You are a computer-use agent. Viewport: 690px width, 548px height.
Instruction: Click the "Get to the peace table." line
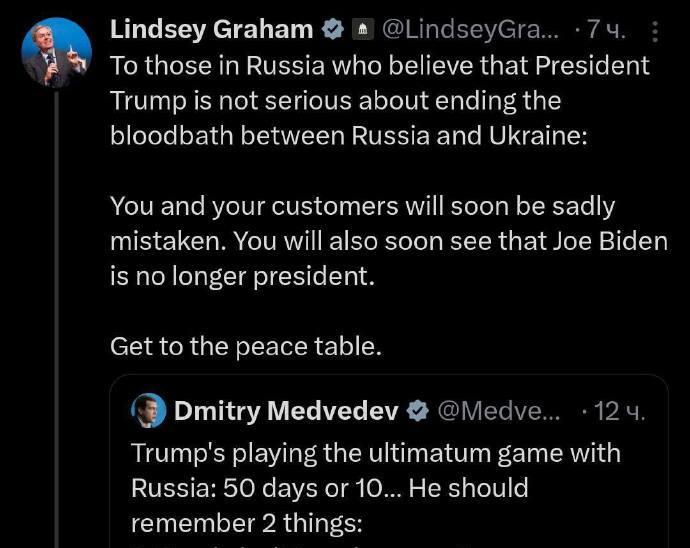[246, 346]
